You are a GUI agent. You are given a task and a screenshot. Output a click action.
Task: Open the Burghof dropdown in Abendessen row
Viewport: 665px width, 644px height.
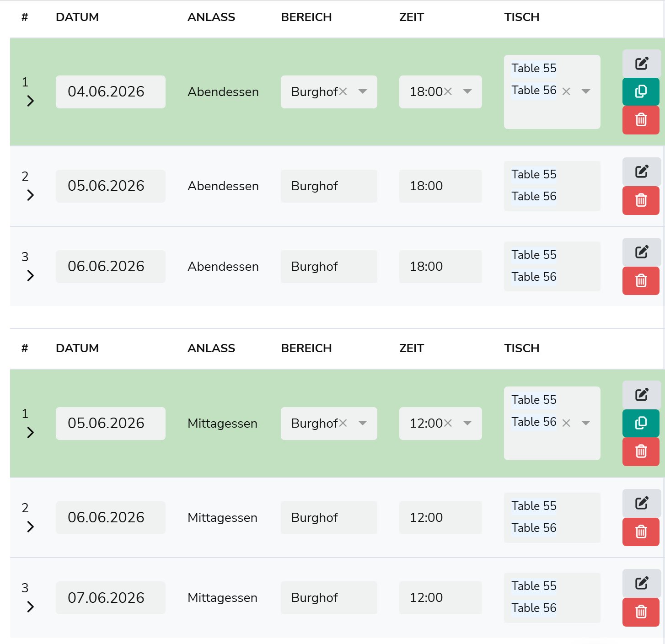pos(363,91)
